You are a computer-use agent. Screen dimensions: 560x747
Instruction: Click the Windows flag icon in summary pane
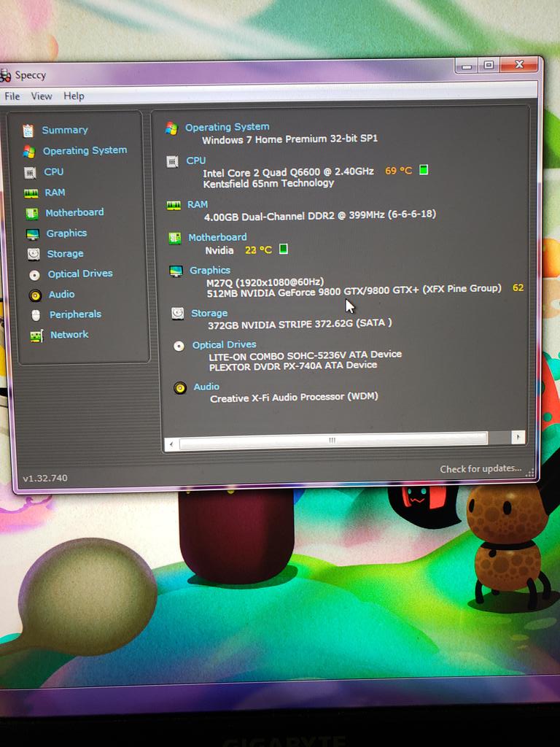click(171, 128)
